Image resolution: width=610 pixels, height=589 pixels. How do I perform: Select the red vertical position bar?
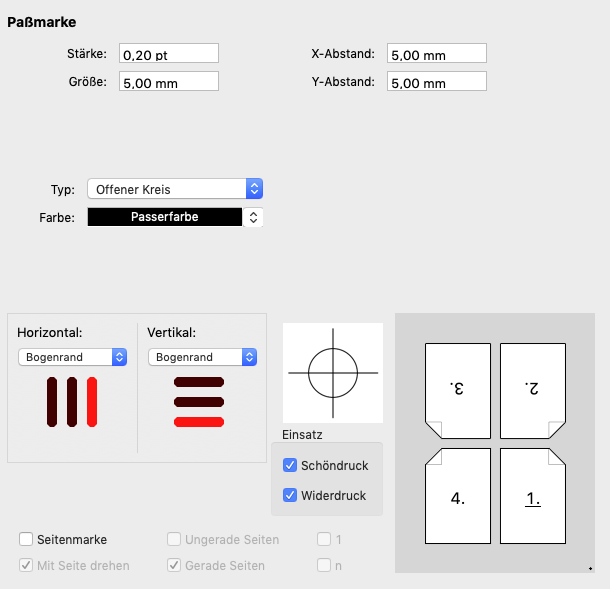(199, 422)
